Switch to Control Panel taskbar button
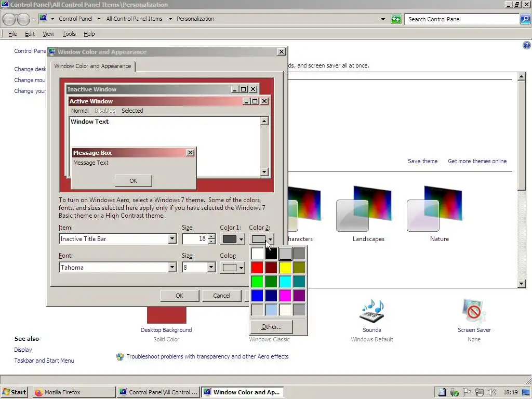Image resolution: width=532 pixels, height=399 pixels. [158, 392]
